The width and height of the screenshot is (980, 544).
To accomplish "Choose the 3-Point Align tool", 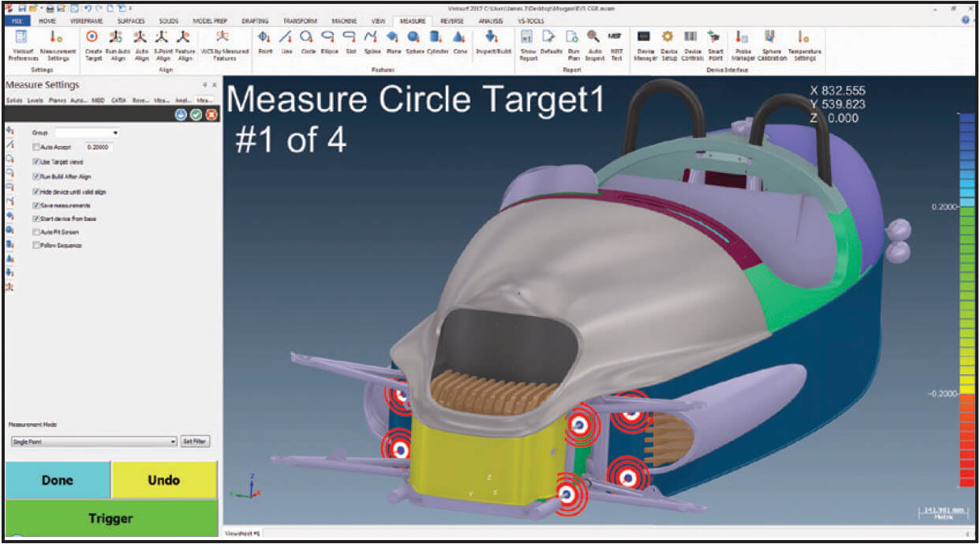I will point(163,45).
